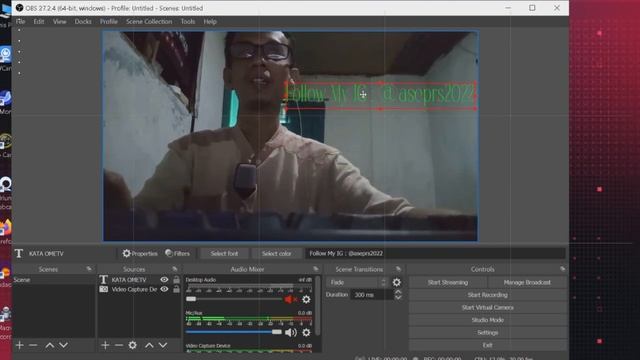Click the camera icon of Video Capture Device source

pyautogui.click(x=104, y=289)
